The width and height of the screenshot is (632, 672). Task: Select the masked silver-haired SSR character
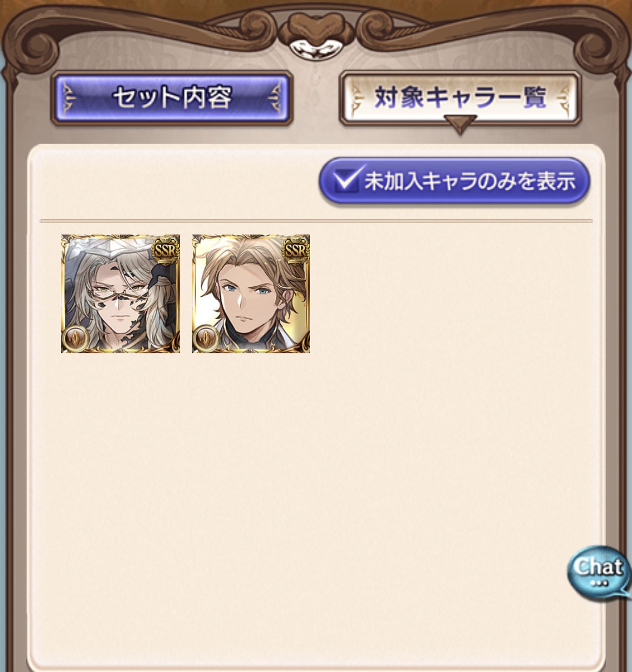(120, 293)
